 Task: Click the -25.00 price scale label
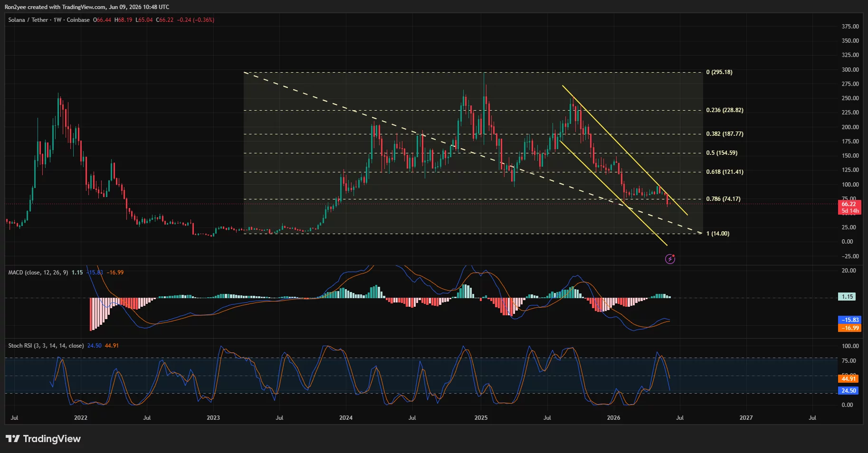[850, 256]
